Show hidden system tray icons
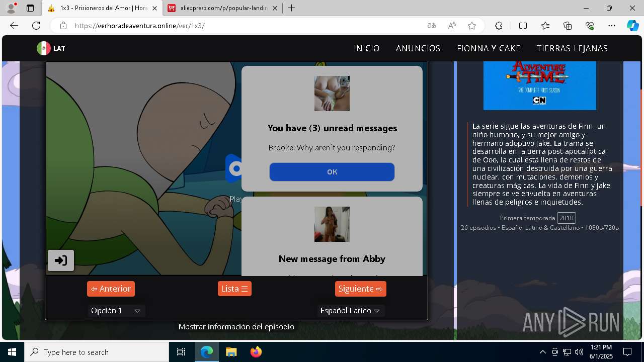Viewport: 644px width, 362px height. (542, 352)
